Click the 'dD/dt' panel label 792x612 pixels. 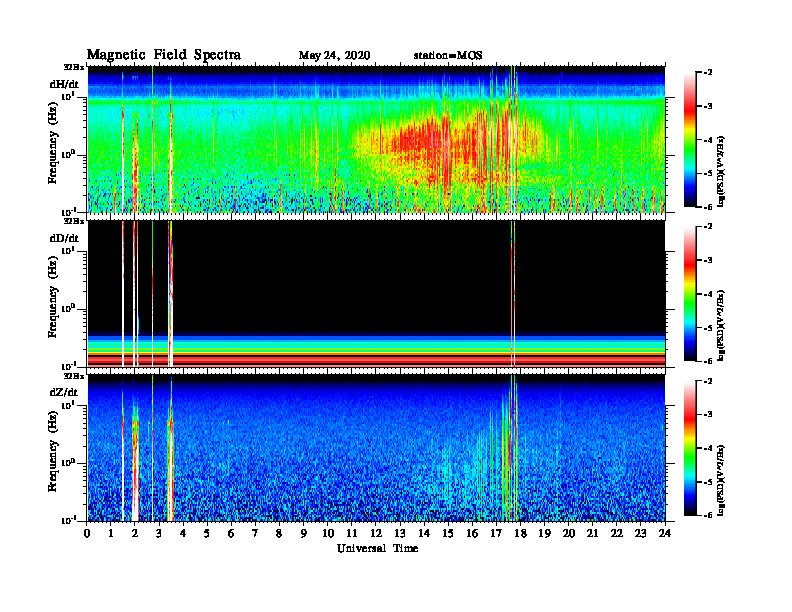(64, 238)
